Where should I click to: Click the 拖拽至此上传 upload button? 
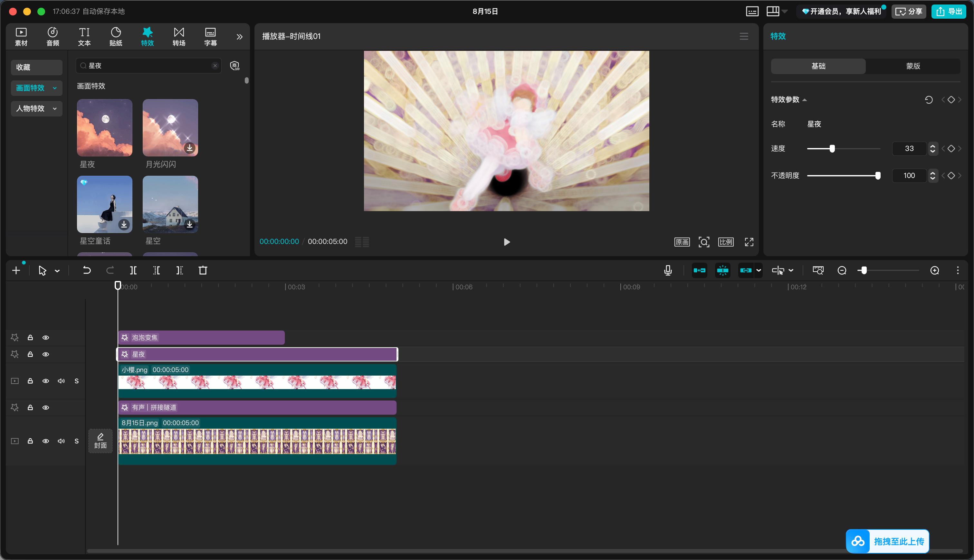[887, 541]
